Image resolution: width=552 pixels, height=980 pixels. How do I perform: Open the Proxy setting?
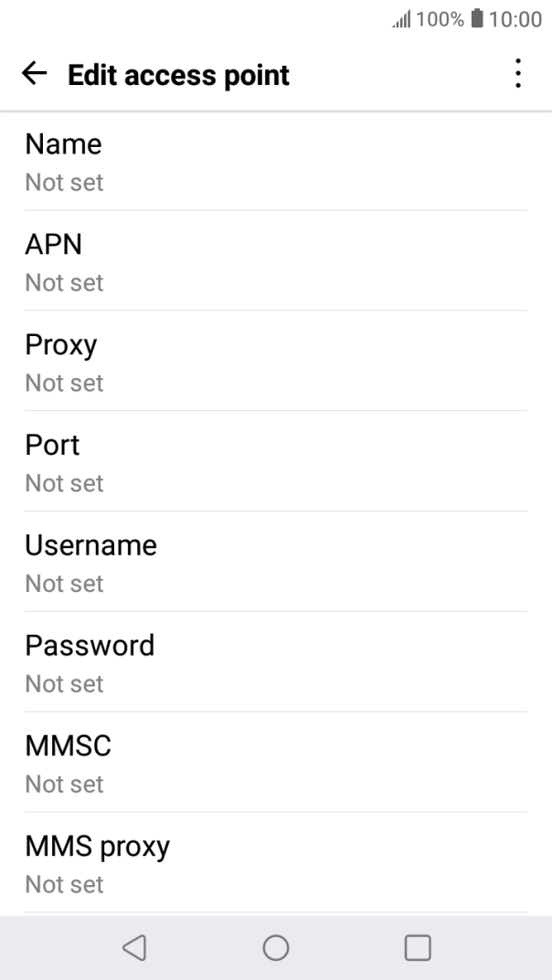(x=276, y=362)
